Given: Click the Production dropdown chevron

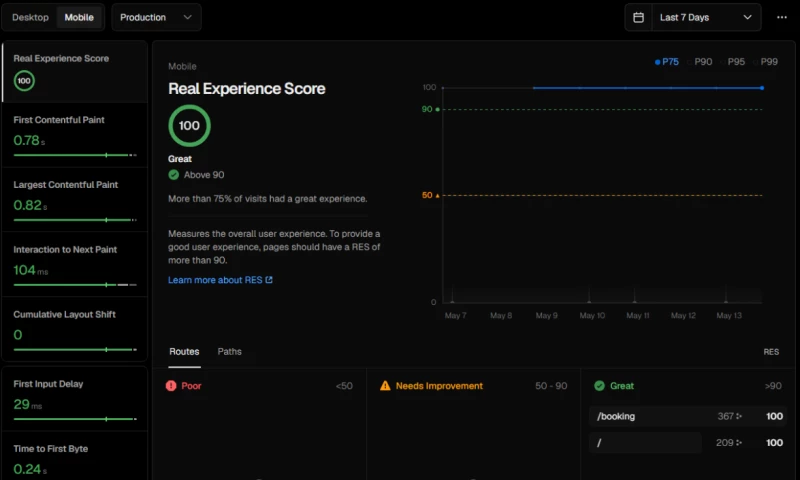Looking at the screenshot, I should click(x=187, y=17).
